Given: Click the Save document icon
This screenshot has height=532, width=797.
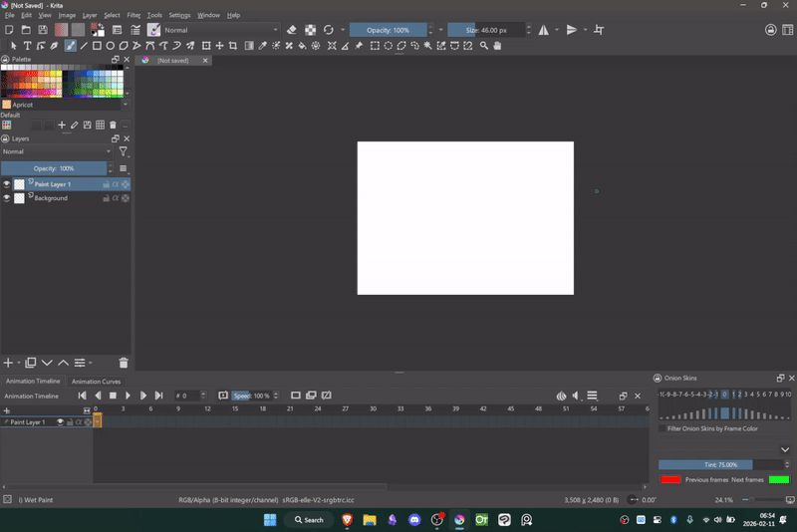Looking at the screenshot, I should [x=43, y=30].
